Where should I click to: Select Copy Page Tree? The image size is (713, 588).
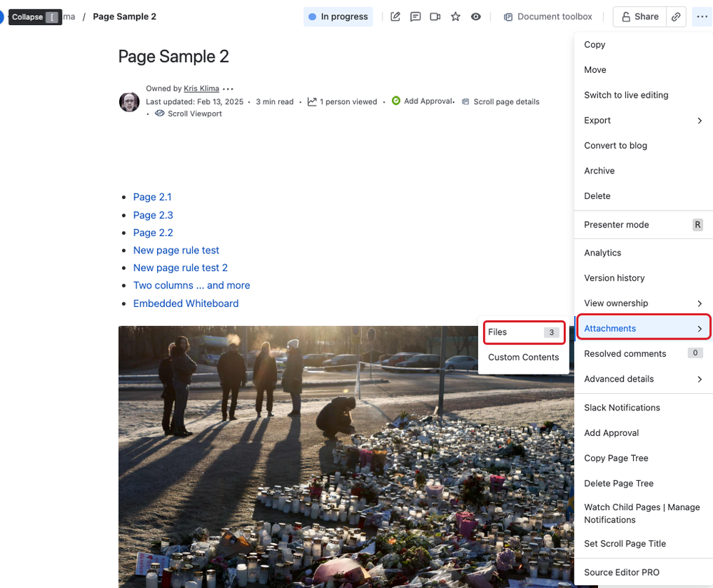point(643,458)
